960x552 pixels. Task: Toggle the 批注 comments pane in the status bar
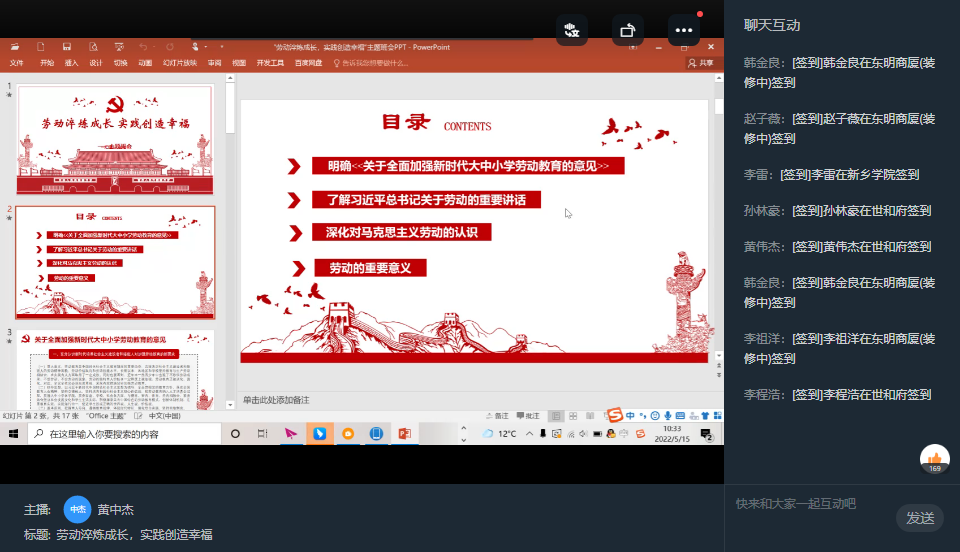[527, 416]
